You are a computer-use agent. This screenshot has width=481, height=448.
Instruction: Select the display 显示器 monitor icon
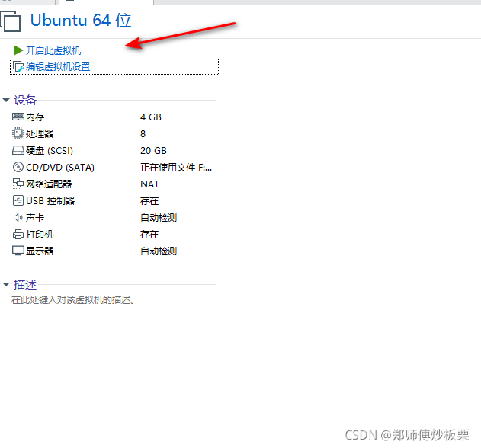[18, 251]
